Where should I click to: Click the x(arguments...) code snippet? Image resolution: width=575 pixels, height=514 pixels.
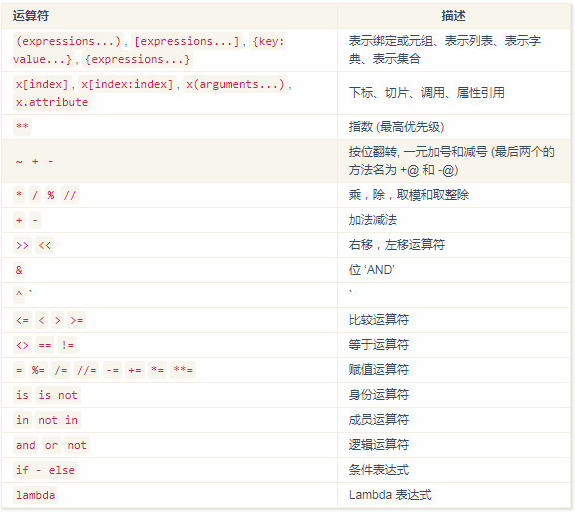[235, 84]
